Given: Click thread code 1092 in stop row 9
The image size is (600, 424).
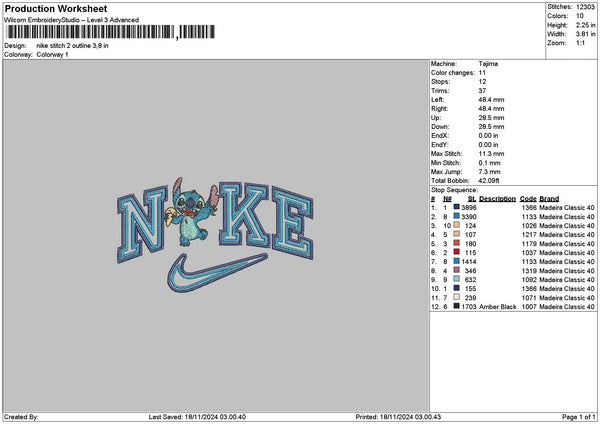Looking at the screenshot, I should click(x=529, y=280).
